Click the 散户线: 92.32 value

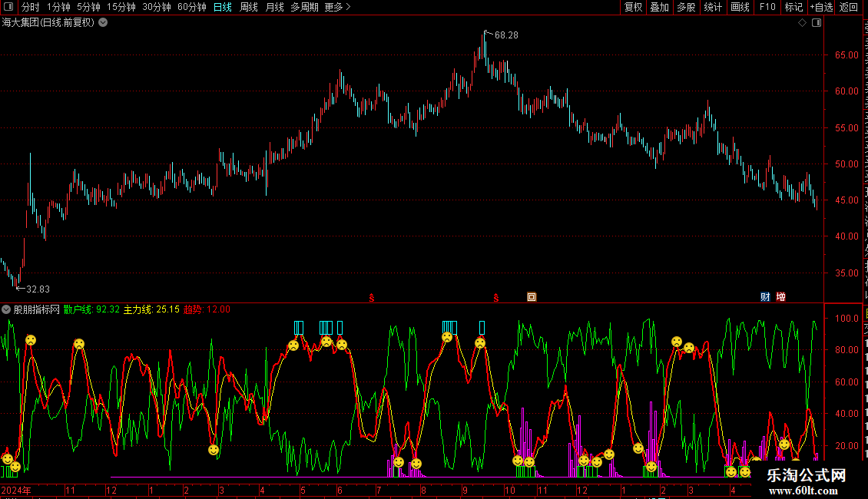pyautogui.click(x=91, y=309)
